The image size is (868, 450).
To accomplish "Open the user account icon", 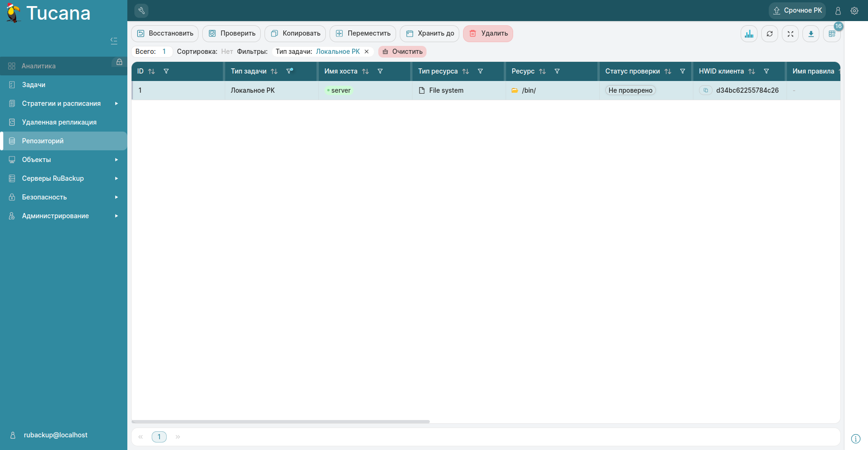I will [x=838, y=10].
